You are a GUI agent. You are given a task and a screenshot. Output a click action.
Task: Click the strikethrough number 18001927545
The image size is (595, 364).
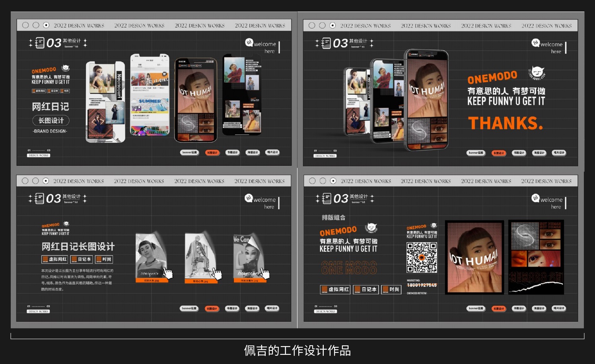422,285
